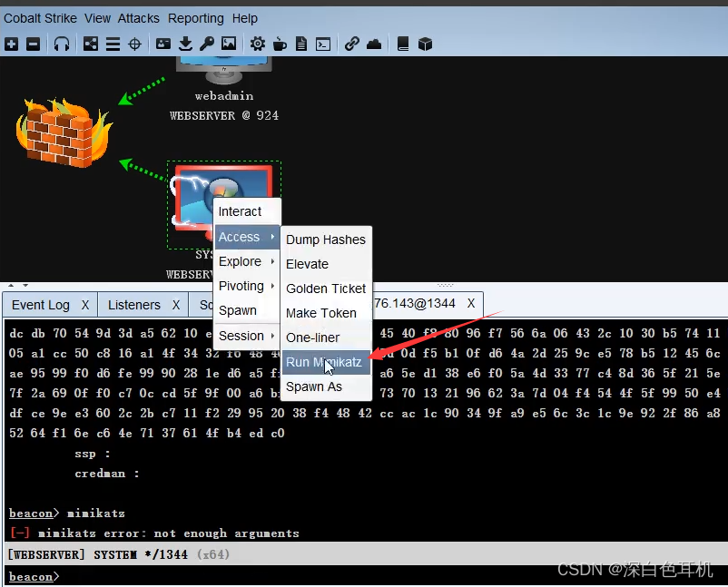Click the cloud manage web server icon
The height and width of the screenshot is (587, 728).
[374, 44]
